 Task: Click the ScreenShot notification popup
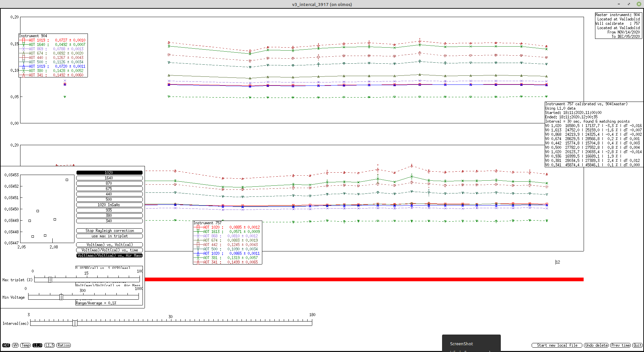(471, 344)
